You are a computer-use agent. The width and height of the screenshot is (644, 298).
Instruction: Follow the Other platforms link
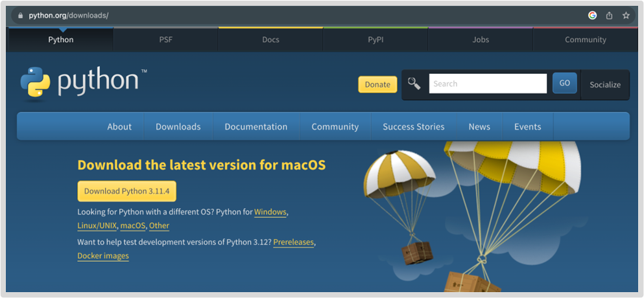[159, 225]
